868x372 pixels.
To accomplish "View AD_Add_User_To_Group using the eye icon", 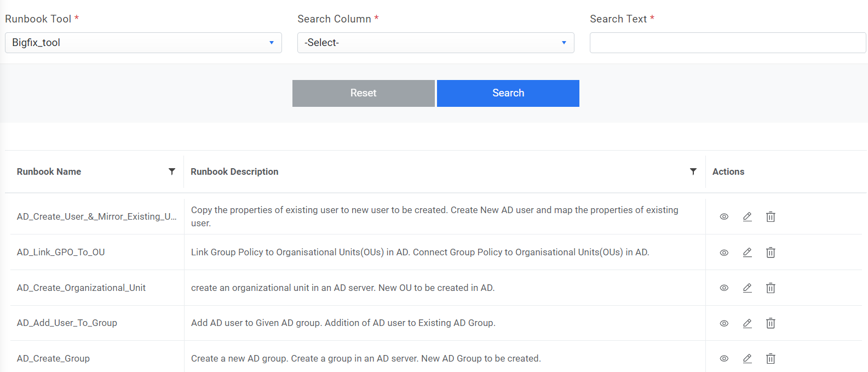I will point(724,323).
